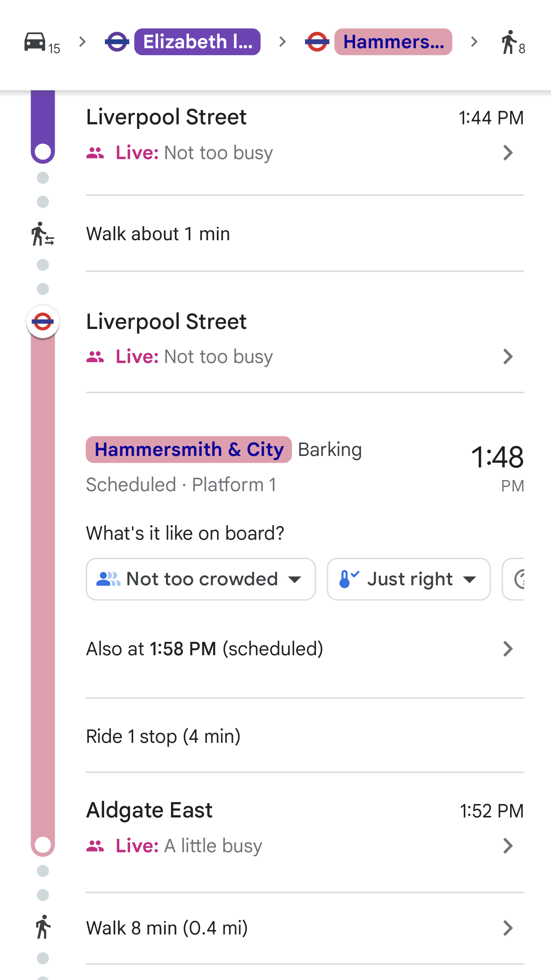Tap the walking person icon beside Walk 8 min
Screen dimensions: 551x980
(x=43, y=927)
